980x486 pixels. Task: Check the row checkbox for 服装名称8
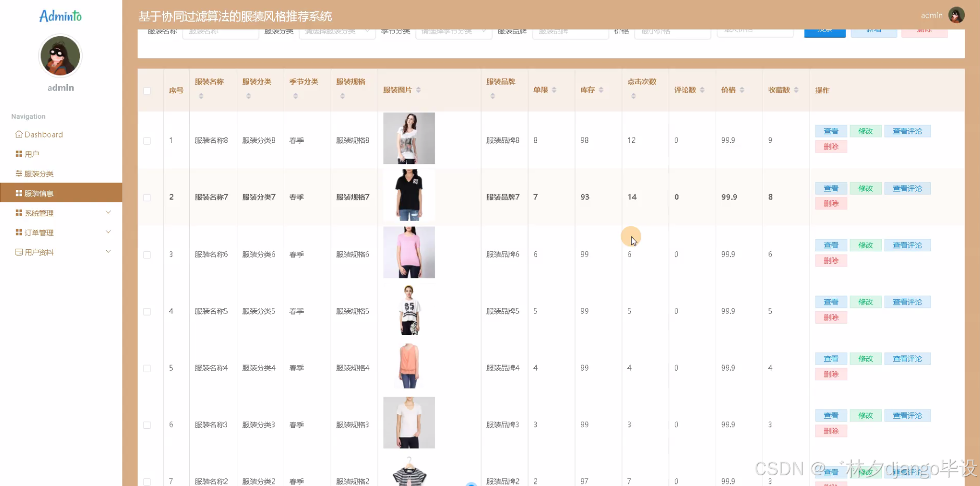click(x=147, y=141)
